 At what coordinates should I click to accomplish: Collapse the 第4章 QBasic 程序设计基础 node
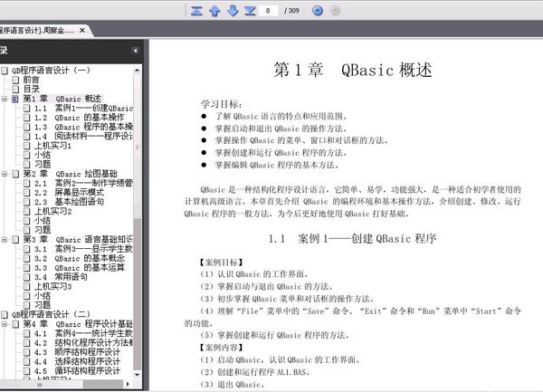coord(5,324)
